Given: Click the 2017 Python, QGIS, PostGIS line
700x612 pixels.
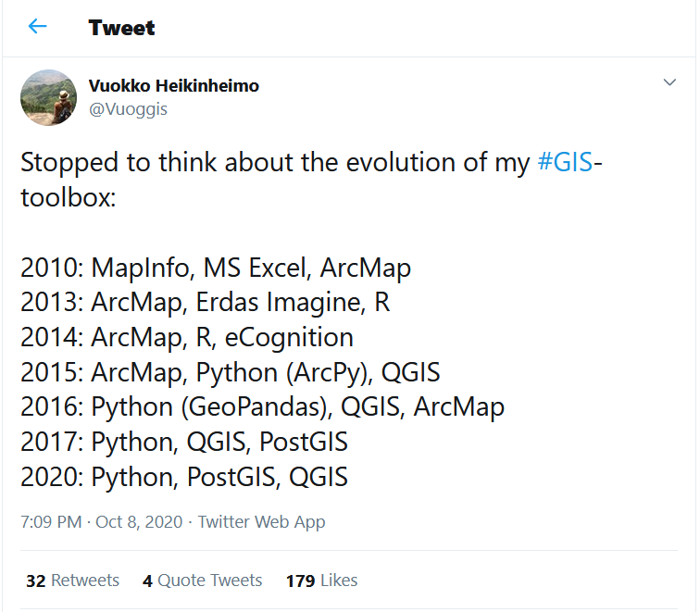Looking at the screenshot, I should coord(184,443).
